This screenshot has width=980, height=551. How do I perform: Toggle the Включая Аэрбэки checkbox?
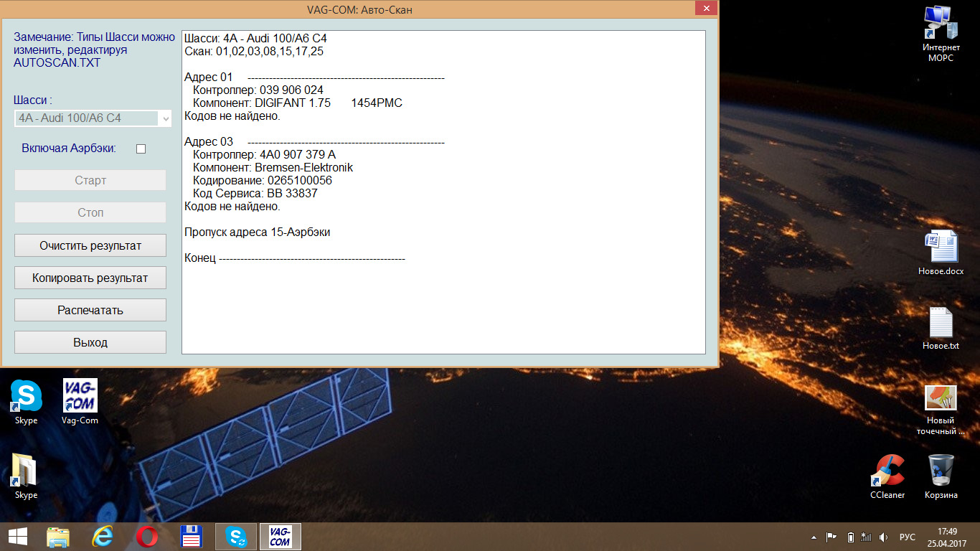click(x=141, y=149)
